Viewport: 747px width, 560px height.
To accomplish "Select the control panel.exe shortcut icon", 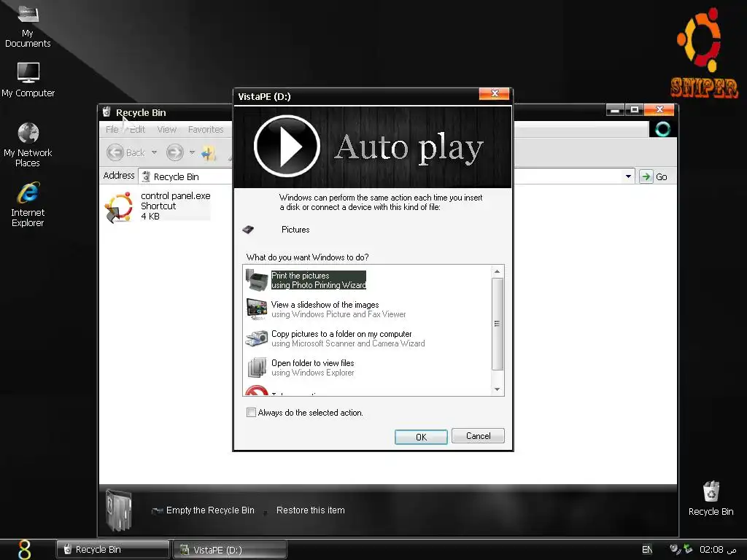I will (x=118, y=207).
